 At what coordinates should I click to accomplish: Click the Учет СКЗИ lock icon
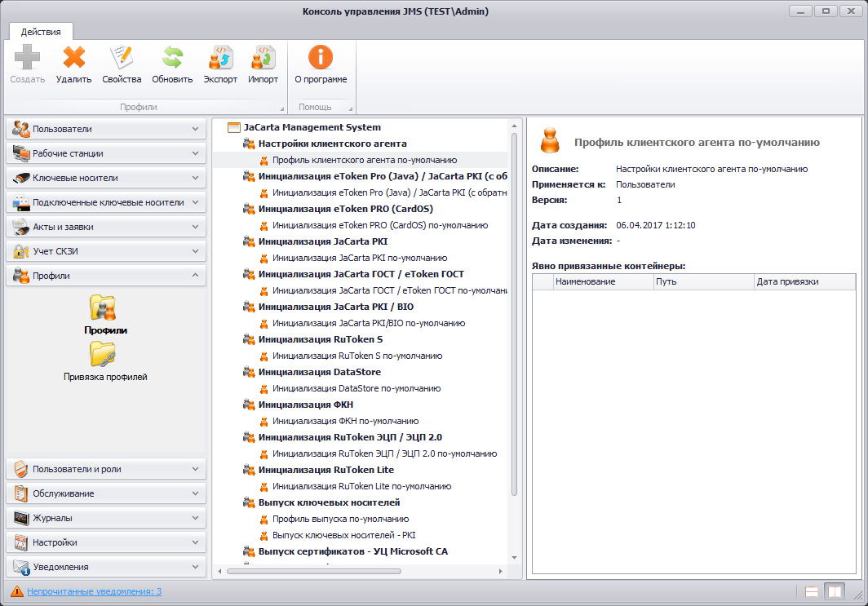[21, 251]
